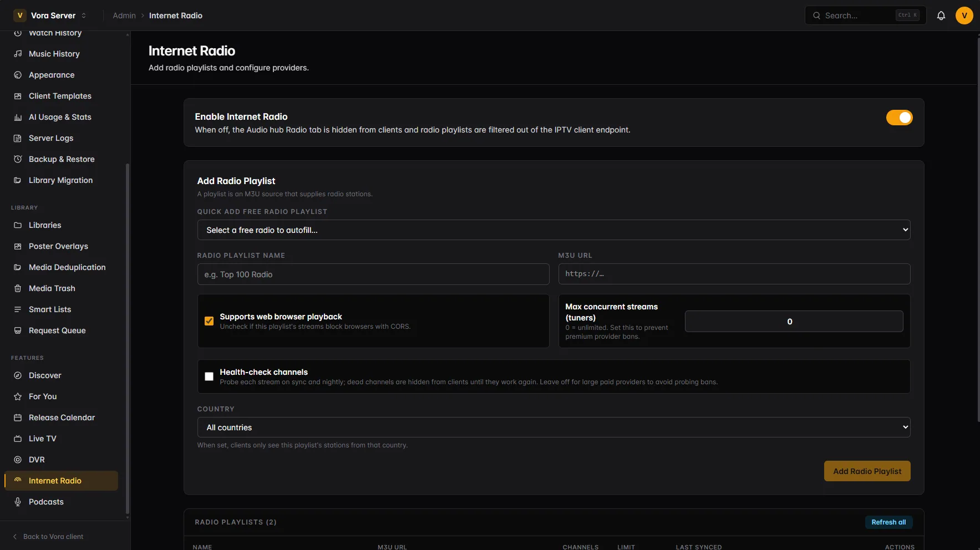Open Library Migration page
980x550 pixels.
(61, 180)
